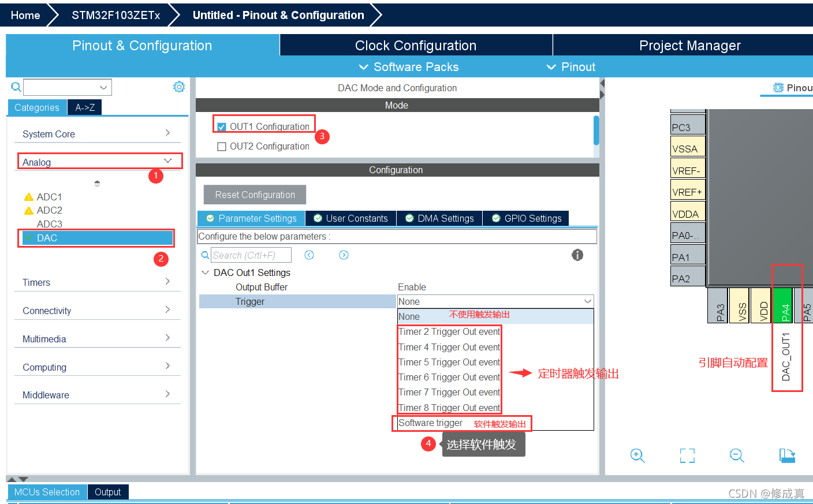Switch to the MCUs Selection tab
Image resolution: width=813 pixels, height=504 pixels.
[x=47, y=492]
